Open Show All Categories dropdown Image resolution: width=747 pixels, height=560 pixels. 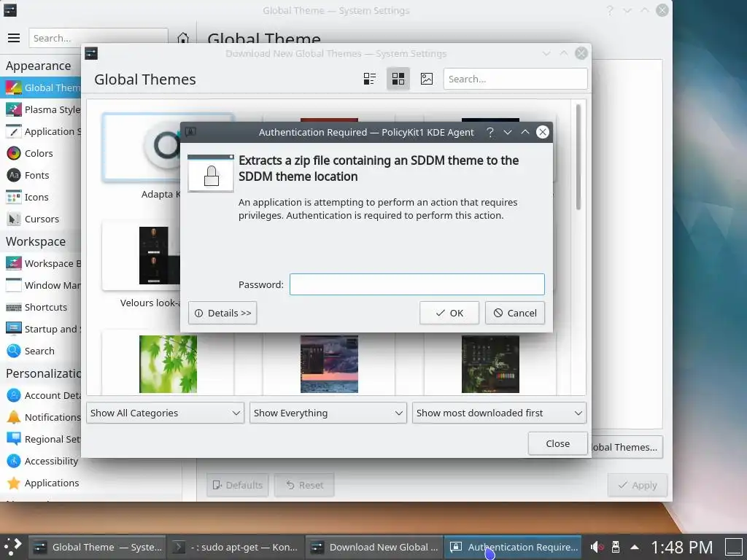point(165,413)
